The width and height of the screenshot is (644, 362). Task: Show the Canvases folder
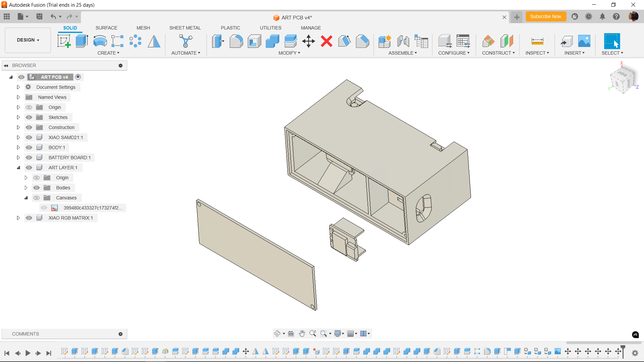(x=37, y=198)
